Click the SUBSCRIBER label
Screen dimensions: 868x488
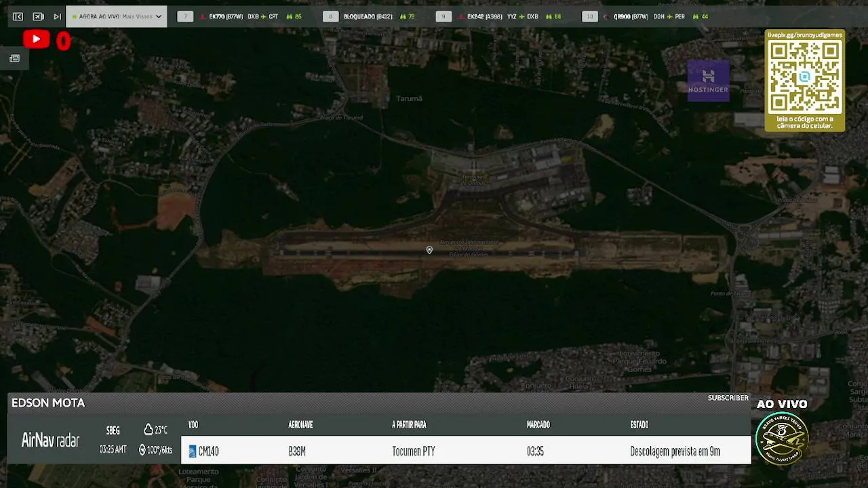point(728,398)
